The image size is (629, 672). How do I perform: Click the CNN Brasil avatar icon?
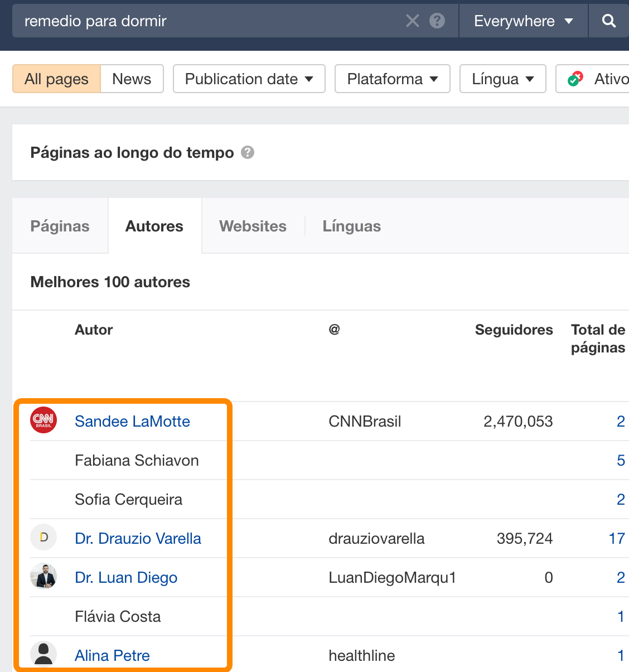(x=43, y=420)
